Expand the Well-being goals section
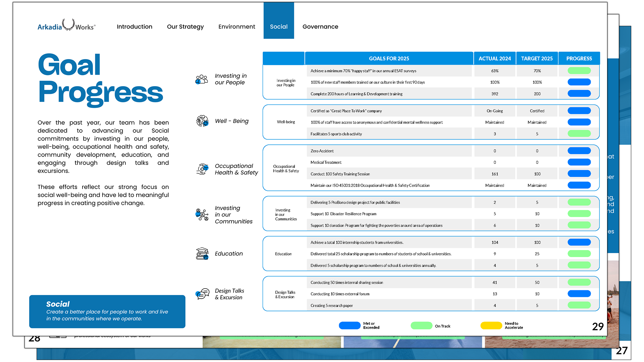The width and height of the screenshot is (644, 362). point(285,122)
